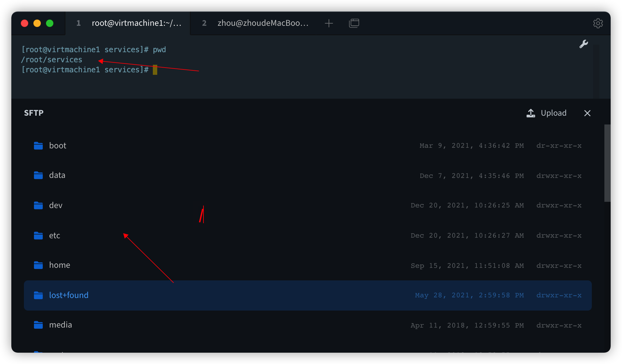Click the tab overview icon beside the plus
The height and width of the screenshot is (364, 622).
[x=354, y=23]
